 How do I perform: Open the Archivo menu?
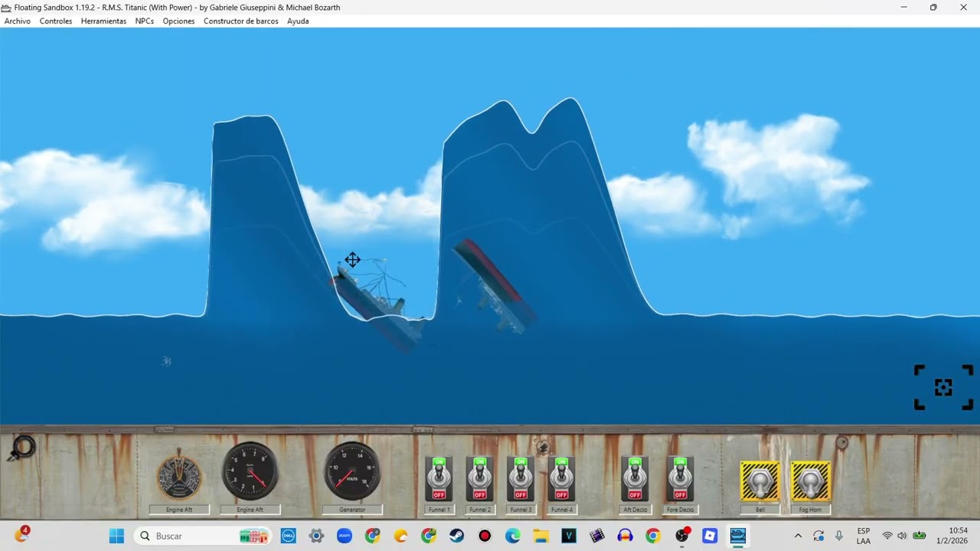click(x=18, y=21)
